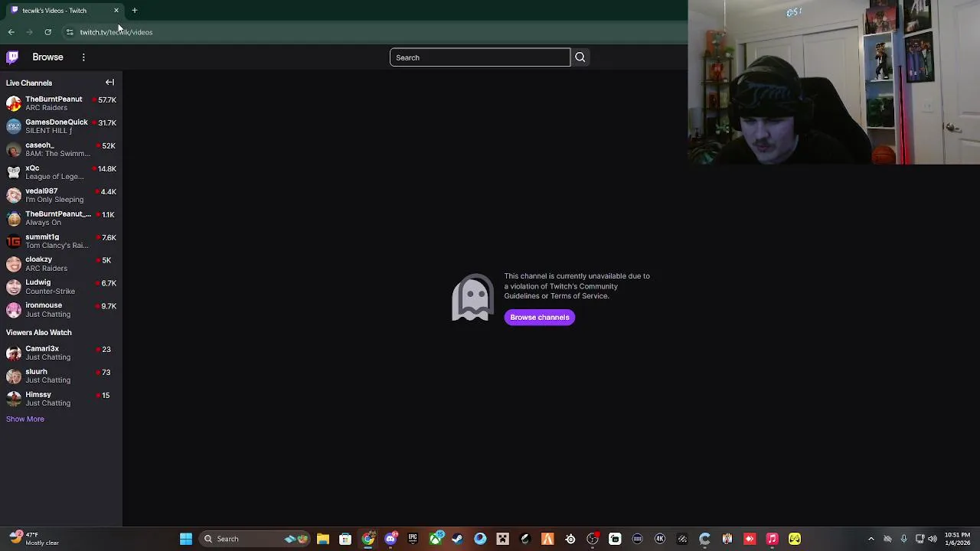The width and height of the screenshot is (980, 551).
Task: Open volume control in system tray
Action: (933, 539)
